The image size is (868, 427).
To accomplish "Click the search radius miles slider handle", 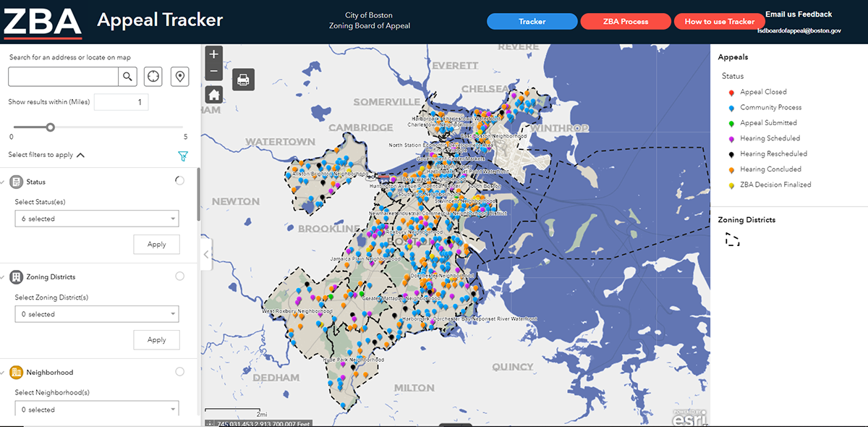I will [51, 127].
